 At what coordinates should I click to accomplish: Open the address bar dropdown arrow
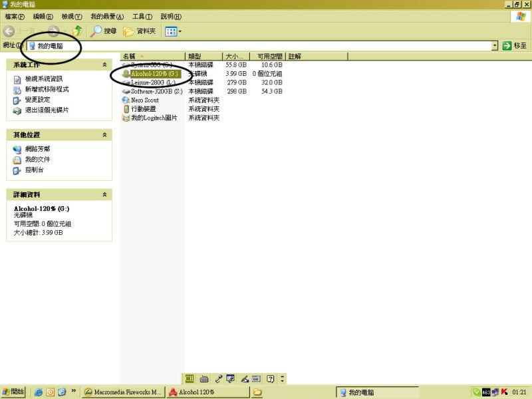495,45
